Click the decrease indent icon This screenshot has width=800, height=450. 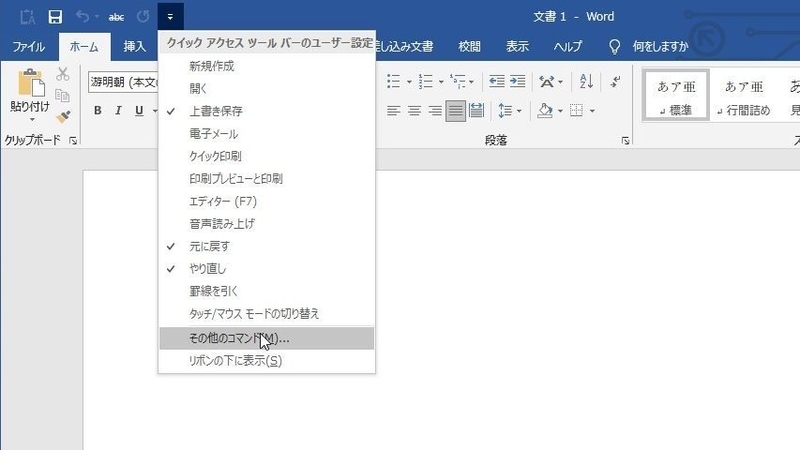coord(496,81)
